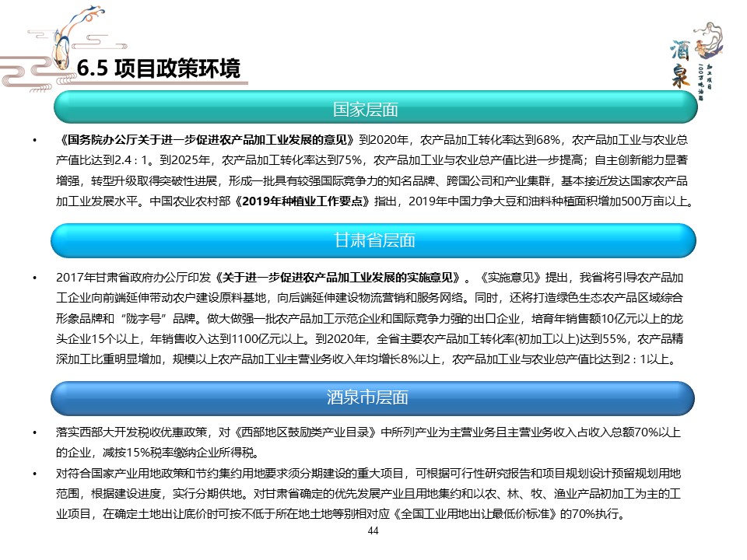Click the text “陇字号”品牌
This screenshot has height=560, width=747.
click(x=159, y=319)
